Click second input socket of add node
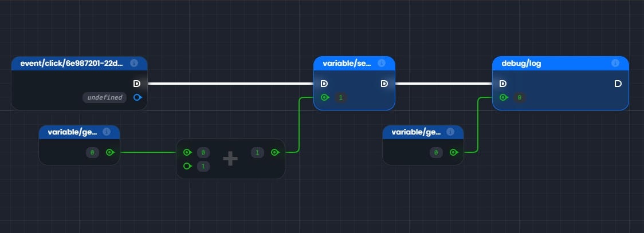This screenshot has width=644, height=233. coord(187,166)
